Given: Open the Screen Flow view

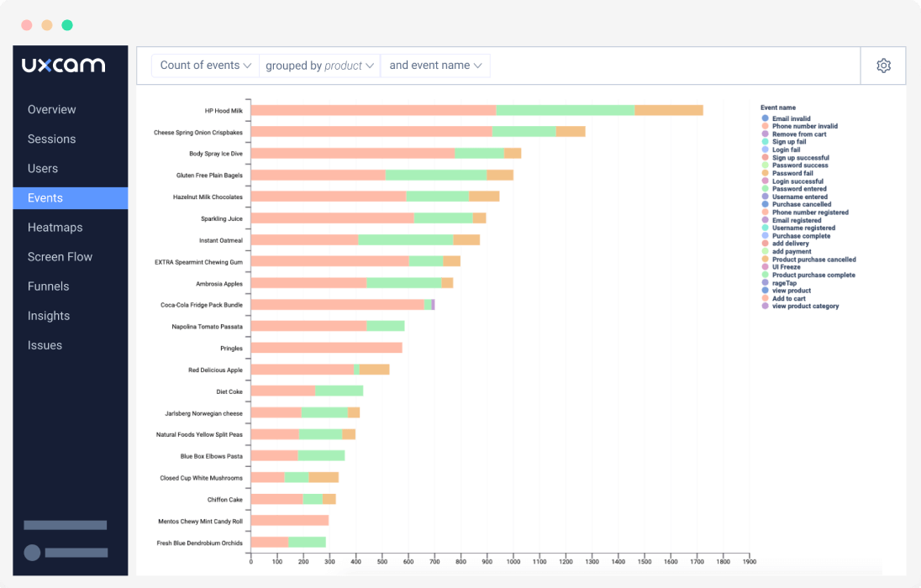Looking at the screenshot, I should (x=60, y=256).
